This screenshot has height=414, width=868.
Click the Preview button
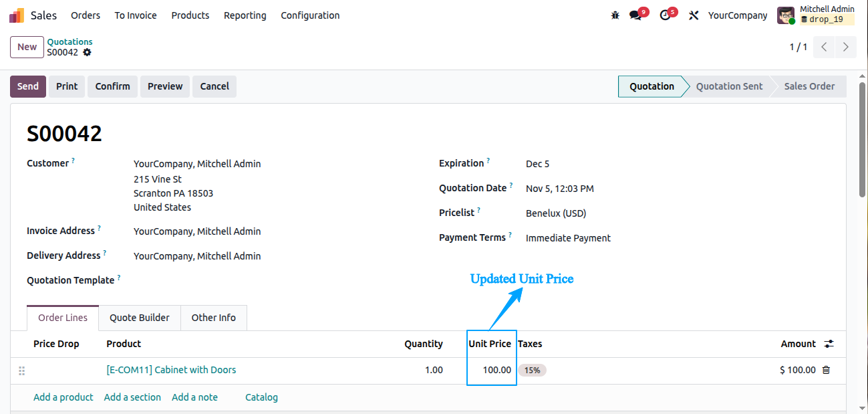[x=165, y=86]
